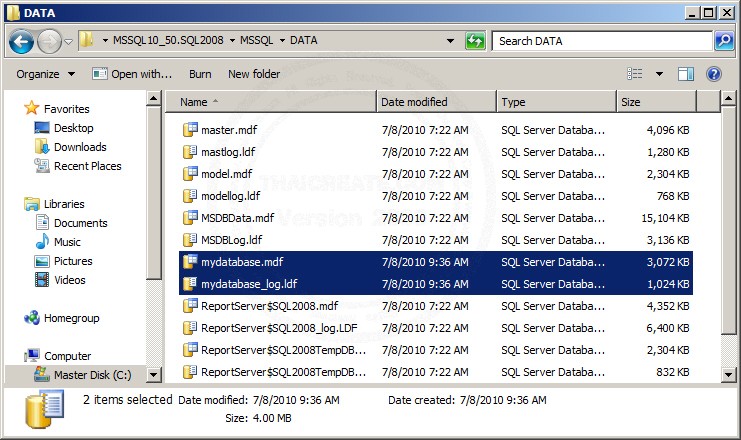741x440 pixels.
Task: Click the 832 KB ReportServer$SQL2008TempDB file name
Action: coord(284,372)
